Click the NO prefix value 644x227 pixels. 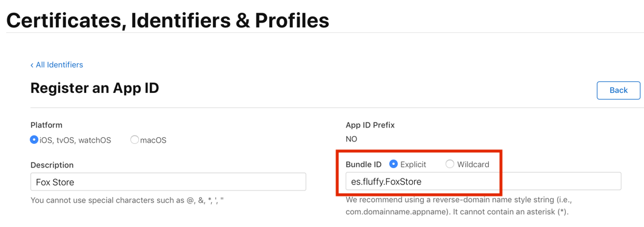pyautogui.click(x=351, y=139)
